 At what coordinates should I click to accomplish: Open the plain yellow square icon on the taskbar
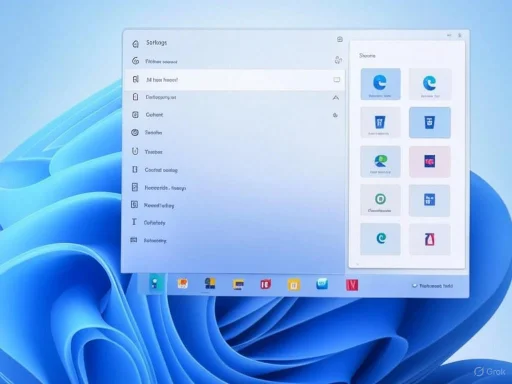coord(294,285)
